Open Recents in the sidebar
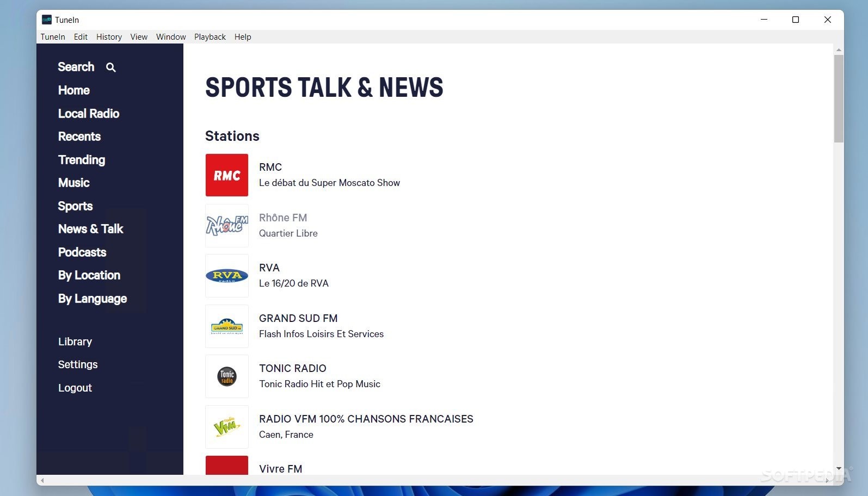The image size is (868, 496). (79, 137)
